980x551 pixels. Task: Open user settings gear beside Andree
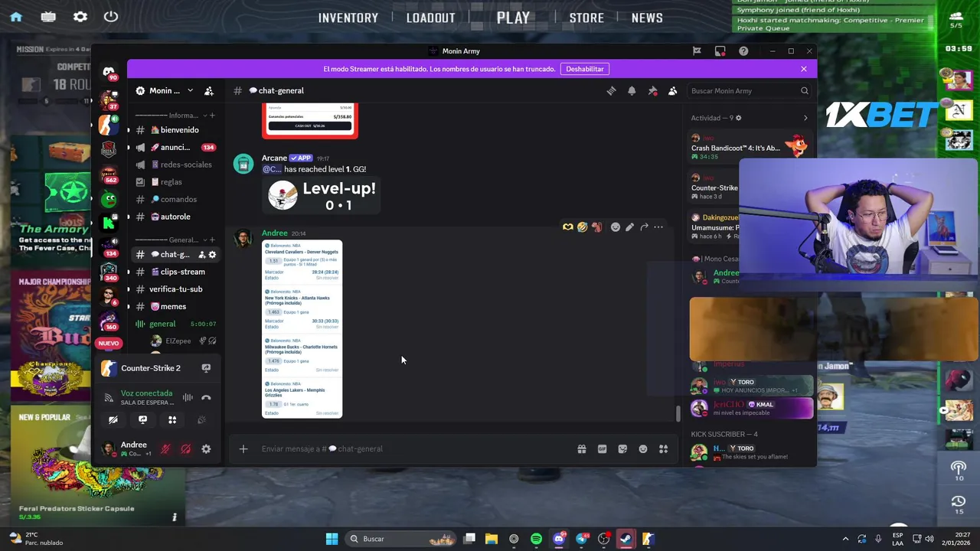206,449
